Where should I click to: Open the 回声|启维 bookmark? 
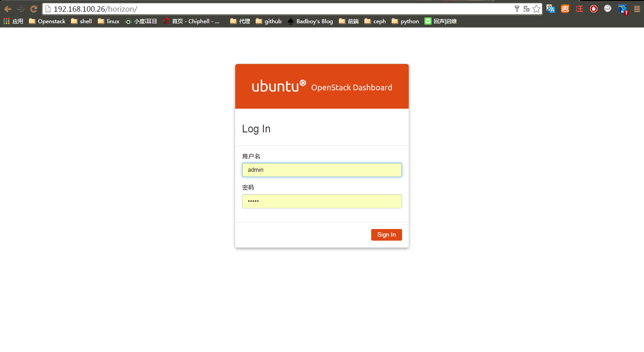click(441, 21)
